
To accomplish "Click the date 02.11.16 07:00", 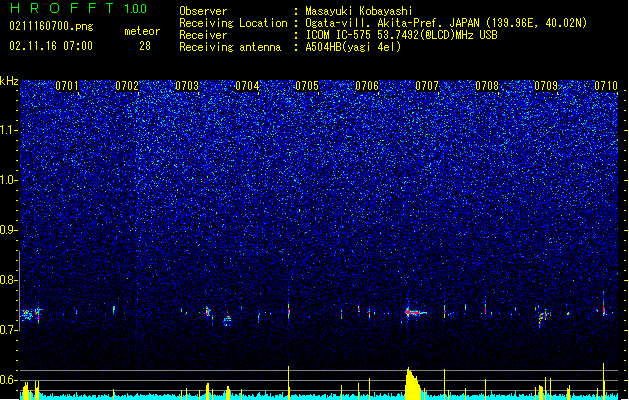I will coord(51,46).
